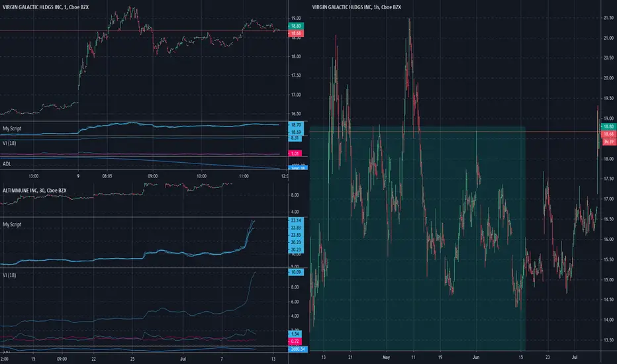Click 25 on the Altimmune chart time axis
Screen dimensions: 617x364
[132, 359]
